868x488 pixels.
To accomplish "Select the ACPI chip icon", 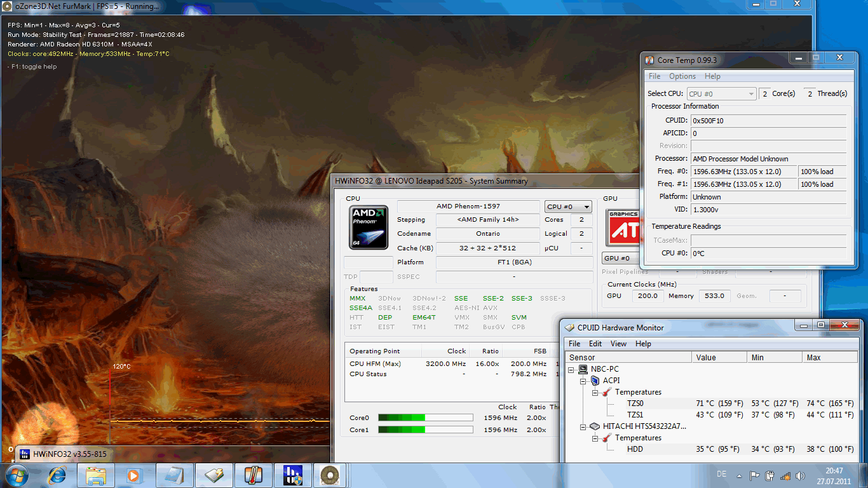I will pyautogui.click(x=595, y=381).
